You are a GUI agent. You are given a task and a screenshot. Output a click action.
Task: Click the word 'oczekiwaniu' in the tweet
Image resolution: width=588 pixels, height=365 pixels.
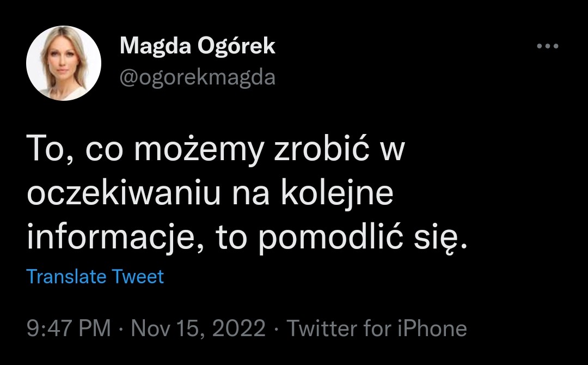(124, 194)
